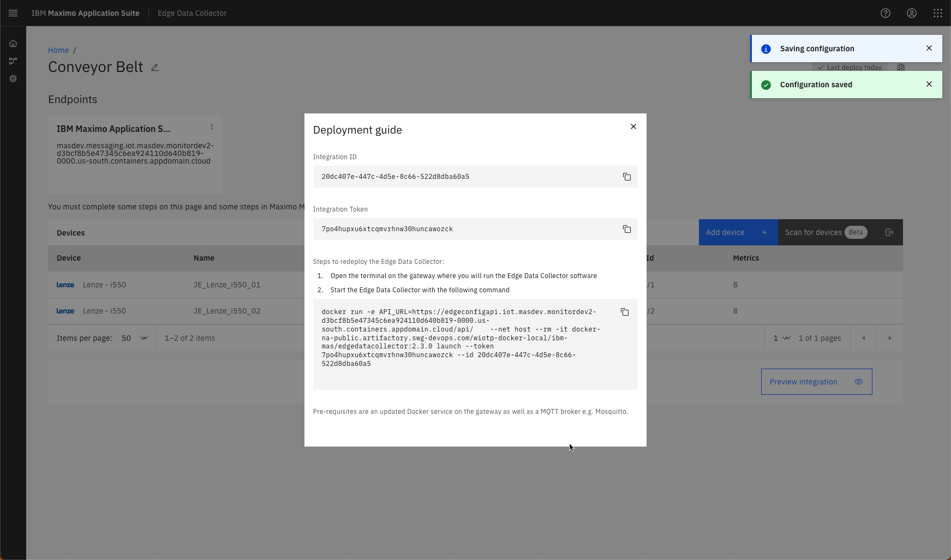Click the Metrics column header
Image resolution: width=951 pixels, height=560 pixels.
point(746,258)
